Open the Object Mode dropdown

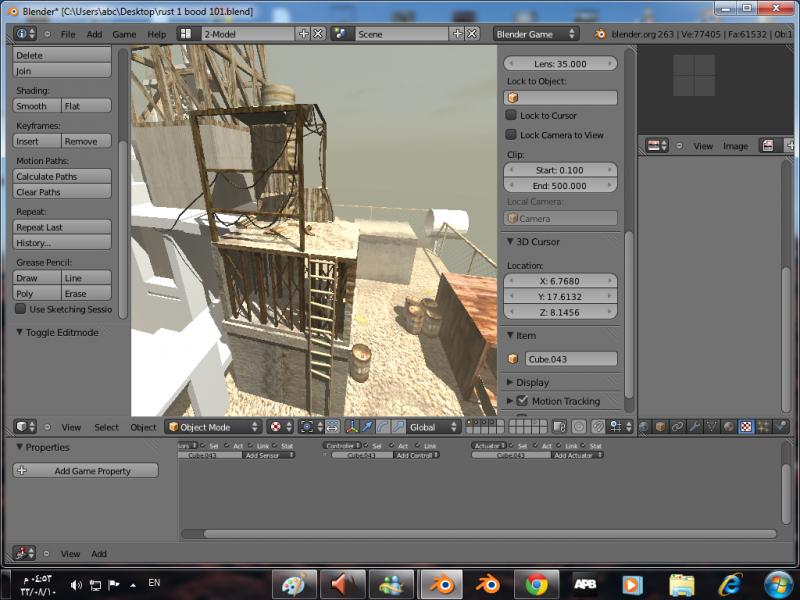tap(213, 427)
